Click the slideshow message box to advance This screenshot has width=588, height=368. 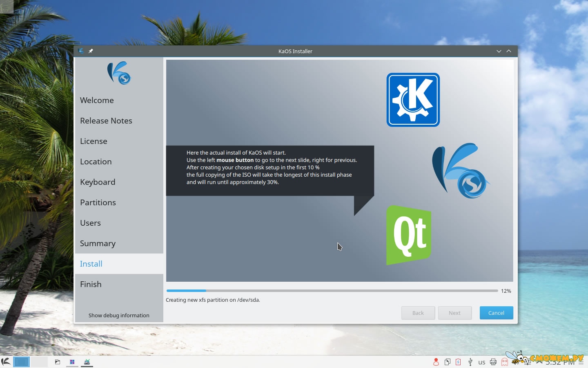tap(270, 171)
